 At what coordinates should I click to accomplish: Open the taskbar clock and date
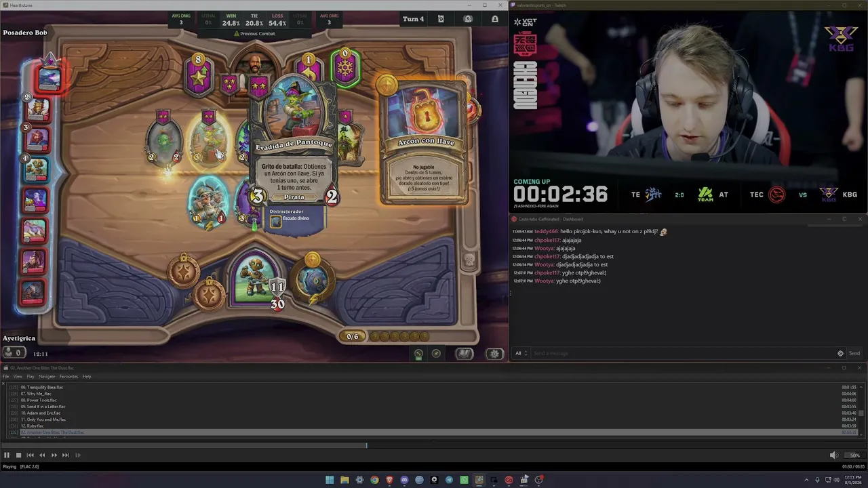tap(853, 480)
